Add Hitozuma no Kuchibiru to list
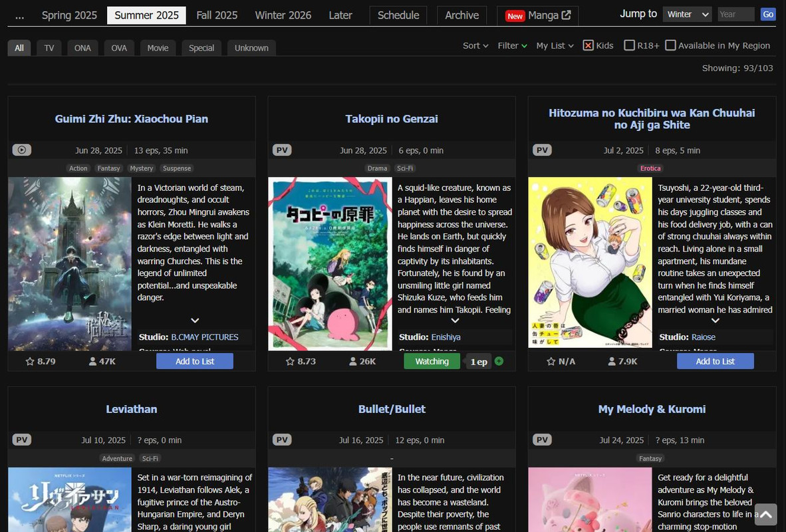The width and height of the screenshot is (786, 532). (715, 361)
